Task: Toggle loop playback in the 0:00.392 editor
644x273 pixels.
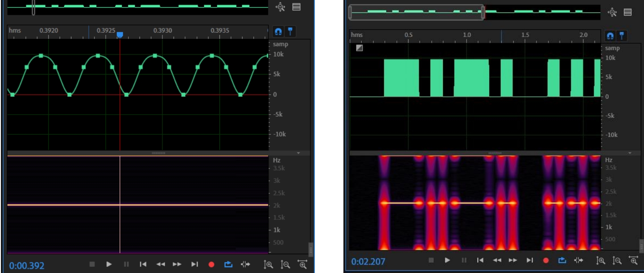Action: (x=228, y=265)
